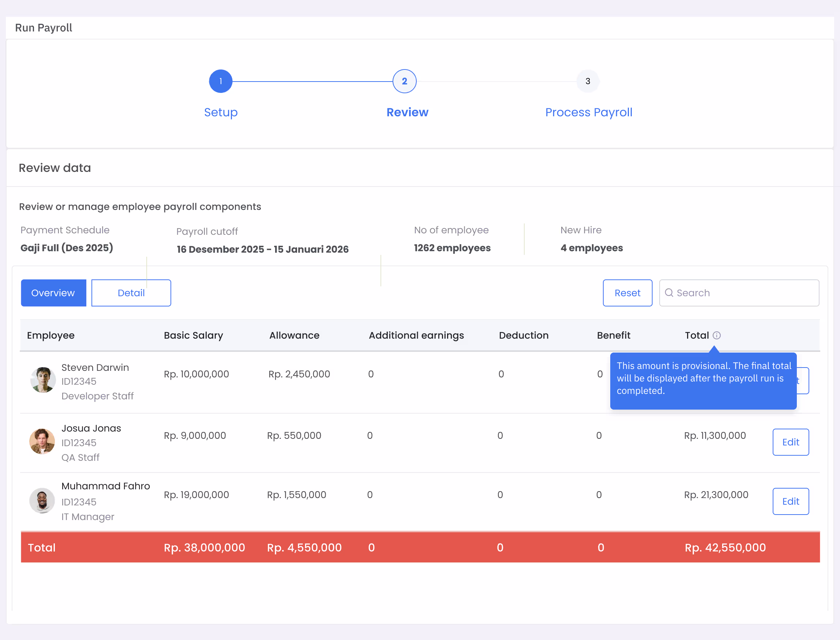Open Muhammad Fahro's avatar photo
This screenshot has height=640, width=840.
pos(42,501)
